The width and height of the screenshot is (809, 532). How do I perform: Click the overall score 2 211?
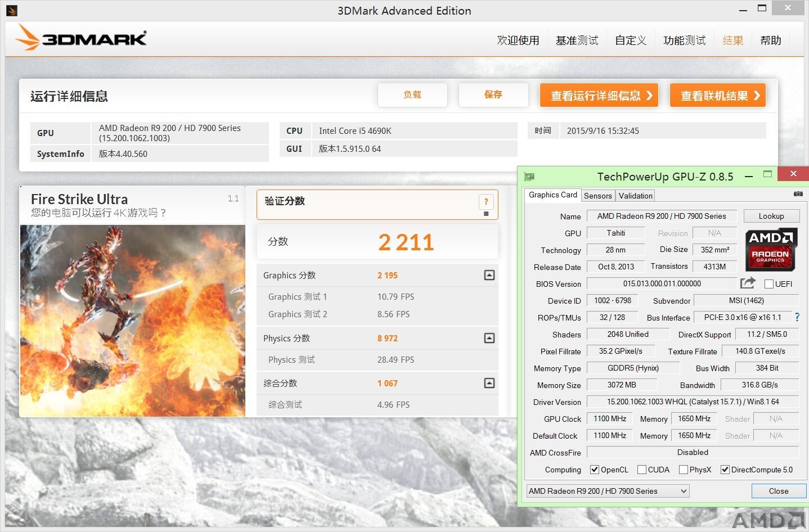click(406, 242)
